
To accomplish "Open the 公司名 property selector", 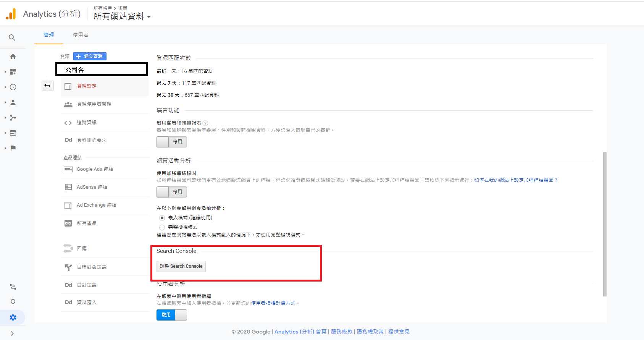I will (102, 70).
